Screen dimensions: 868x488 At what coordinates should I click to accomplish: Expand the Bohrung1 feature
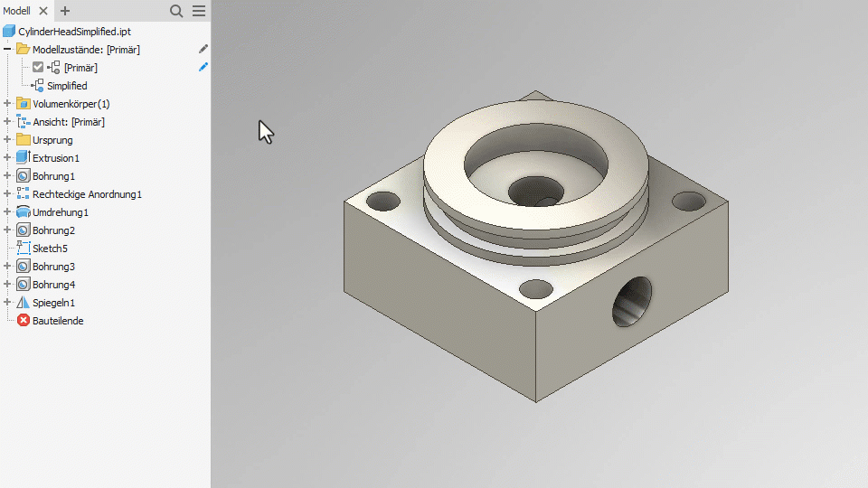(x=7, y=176)
